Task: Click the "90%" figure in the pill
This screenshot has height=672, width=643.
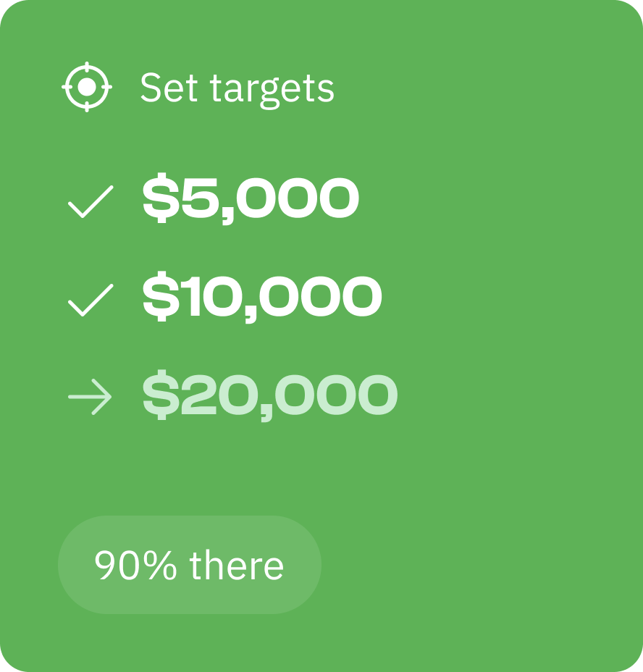Action: [x=135, y=566]
